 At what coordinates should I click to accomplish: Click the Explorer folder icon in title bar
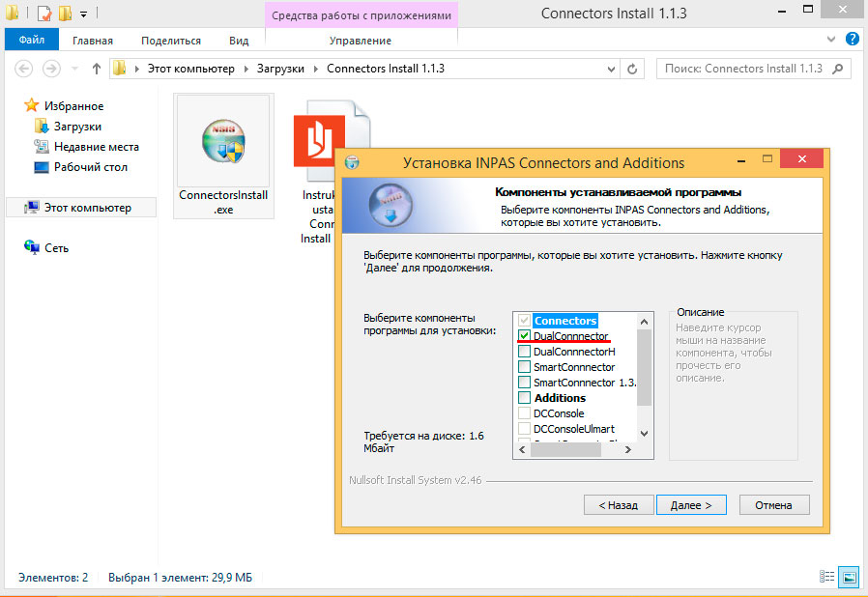point(13,13)
